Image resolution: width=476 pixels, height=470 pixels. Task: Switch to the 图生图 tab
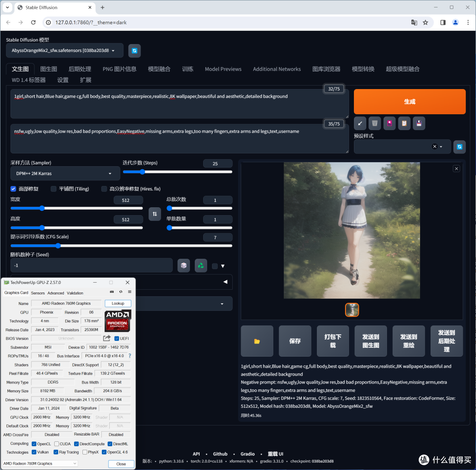(x=48, y=69)
